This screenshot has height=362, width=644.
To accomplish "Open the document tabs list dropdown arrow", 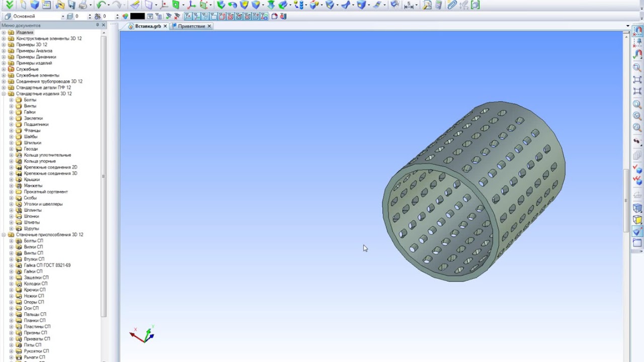I will tap(628, 26).
